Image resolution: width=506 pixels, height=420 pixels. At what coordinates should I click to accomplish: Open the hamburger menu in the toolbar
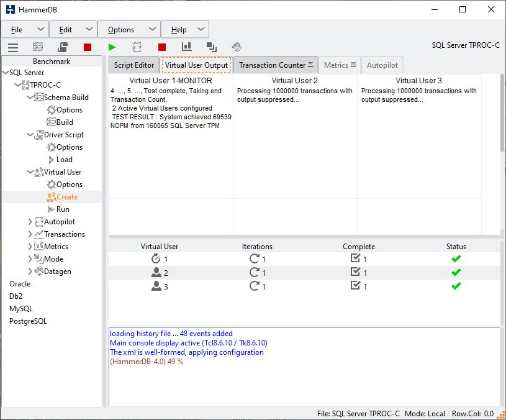pos(13,47)
